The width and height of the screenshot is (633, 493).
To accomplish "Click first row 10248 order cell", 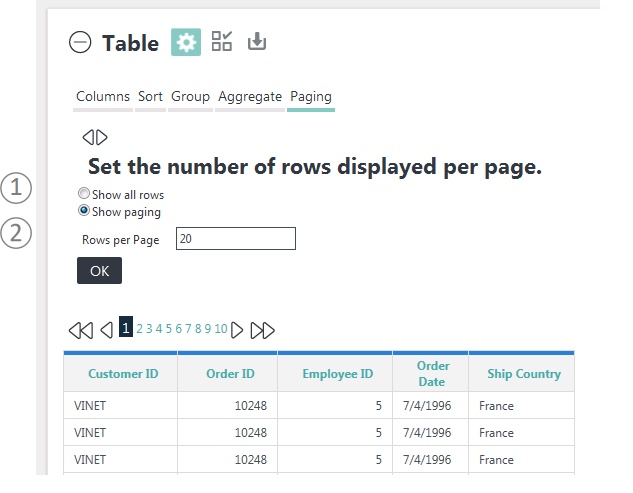I will [227, 405].
